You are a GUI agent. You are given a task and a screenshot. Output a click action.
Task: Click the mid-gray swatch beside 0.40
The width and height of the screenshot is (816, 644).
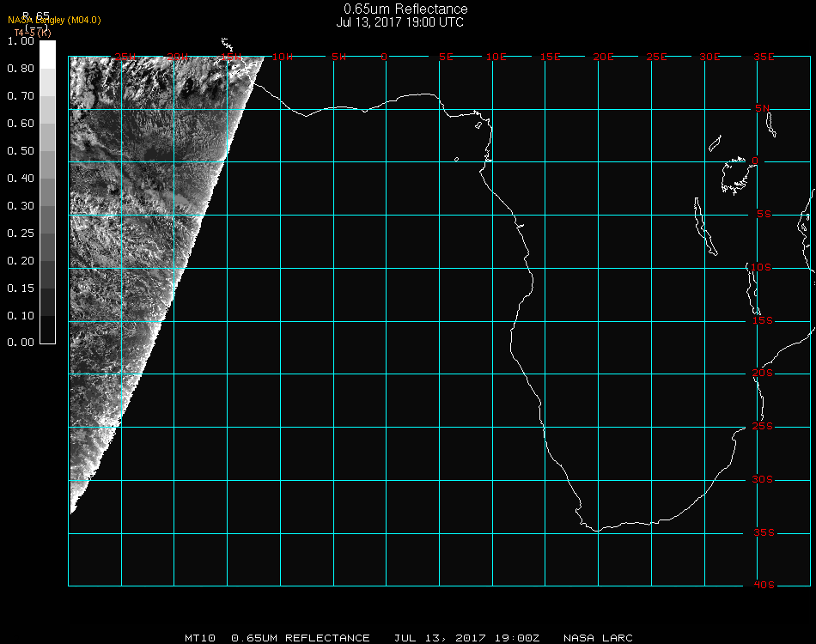click(x=47, y=192)
